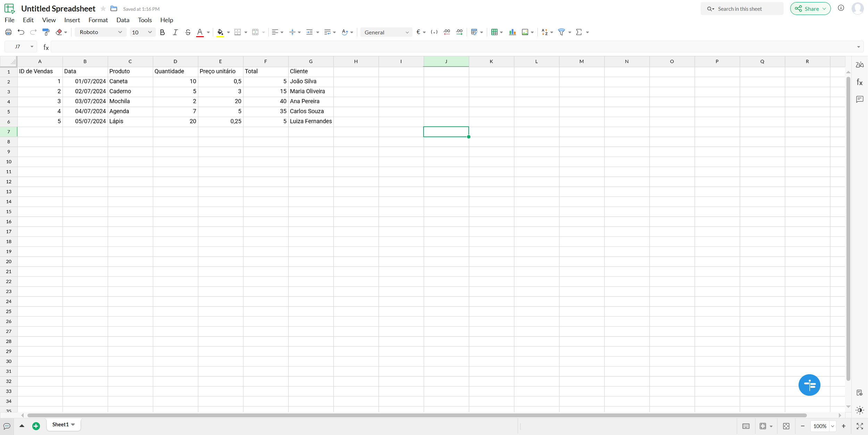Image resolution: width=868 pixels, height=435 pixels.
Task: Click the move to folder icon
Action: [114, 9]
